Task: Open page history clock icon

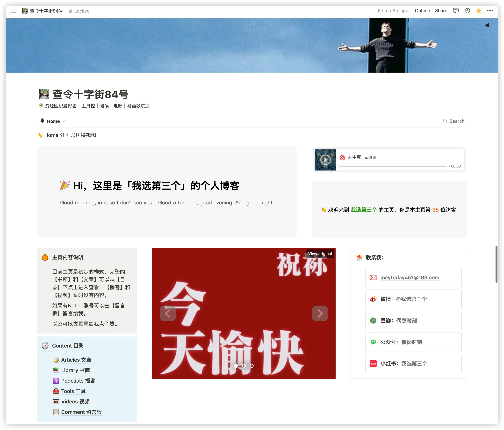Action: [467, 11]
